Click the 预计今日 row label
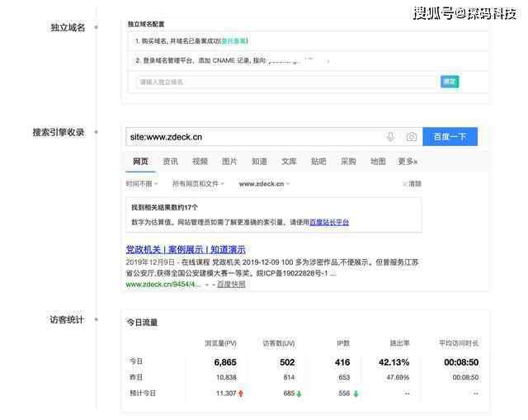The height and width of the screenshot is (420, 528). point(143,393)
